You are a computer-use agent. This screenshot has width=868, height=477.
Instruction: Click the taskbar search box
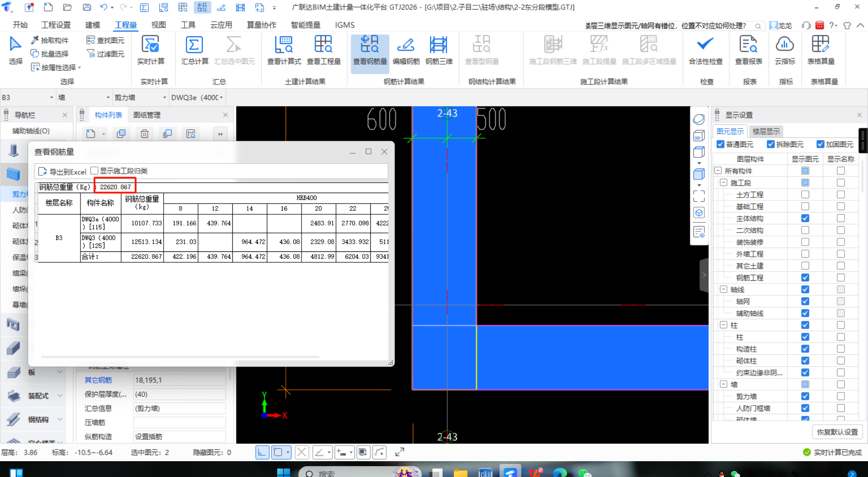pyautogui.click(x=360, y=473)
